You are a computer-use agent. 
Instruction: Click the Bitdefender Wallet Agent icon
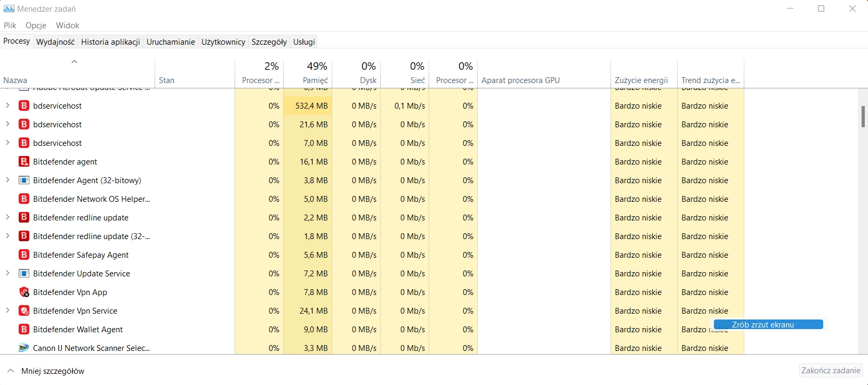24,330
